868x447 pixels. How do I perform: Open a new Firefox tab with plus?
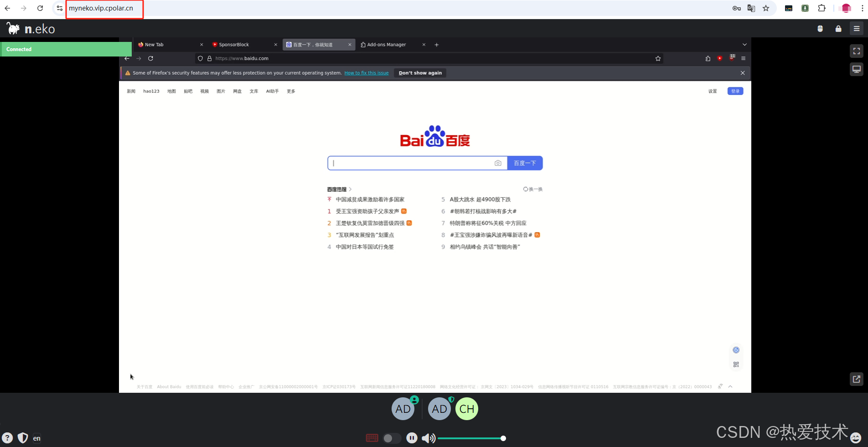tap(436, 45)
